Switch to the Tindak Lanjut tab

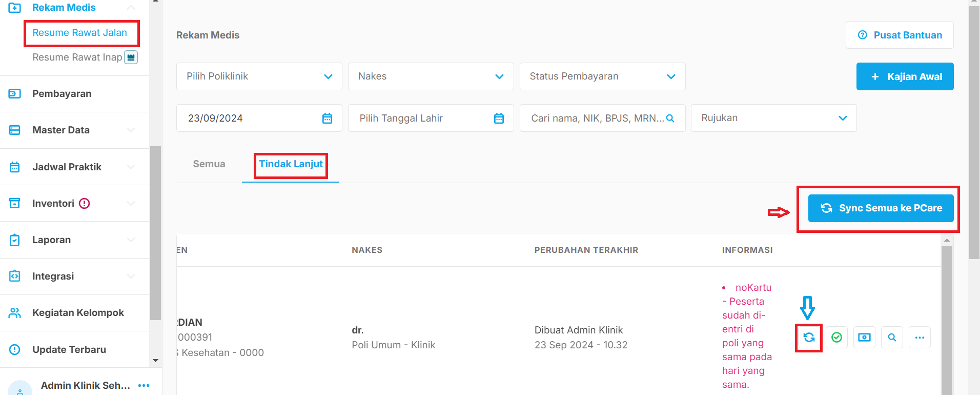coord(291,164)
